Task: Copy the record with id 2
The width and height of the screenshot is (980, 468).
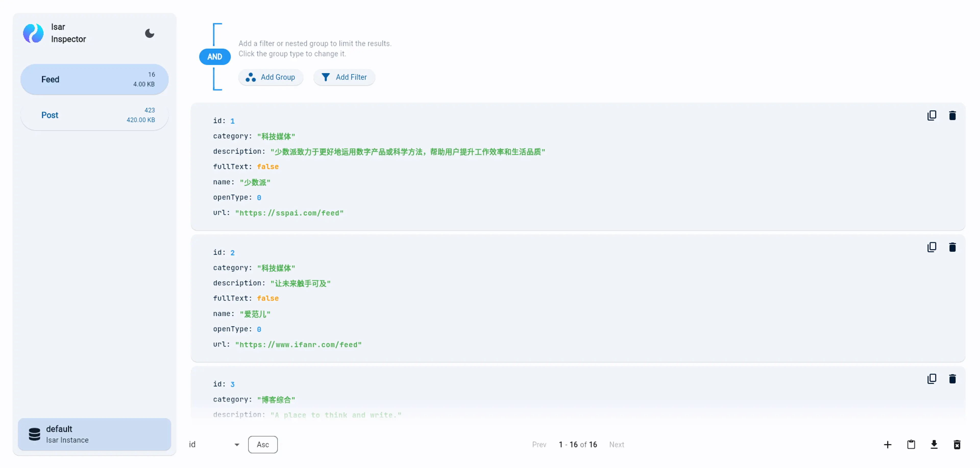Action: click(932, 247)
